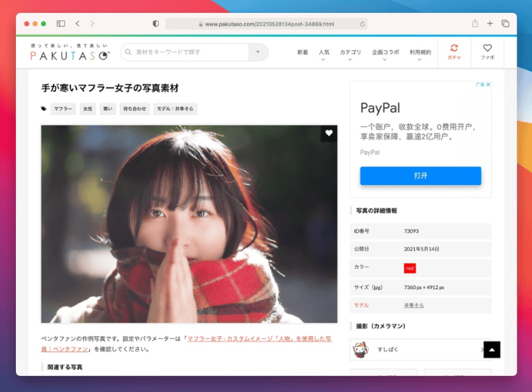Click Safari share icon
The image size is (532, 392).
pos(475,24)
